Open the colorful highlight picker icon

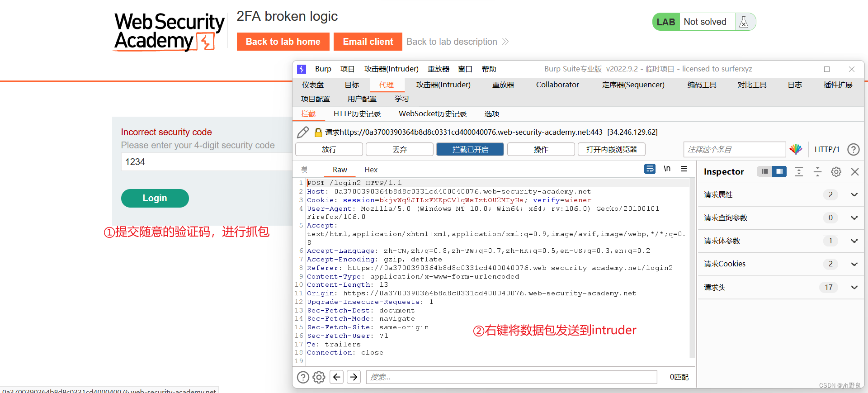tap(796, 149)
